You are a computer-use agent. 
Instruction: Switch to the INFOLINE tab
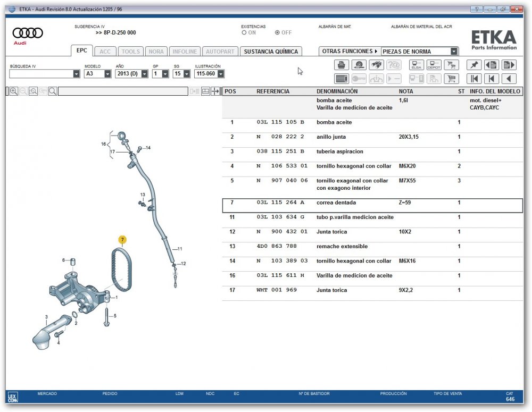pyautogui.click(x=185, y=52)
